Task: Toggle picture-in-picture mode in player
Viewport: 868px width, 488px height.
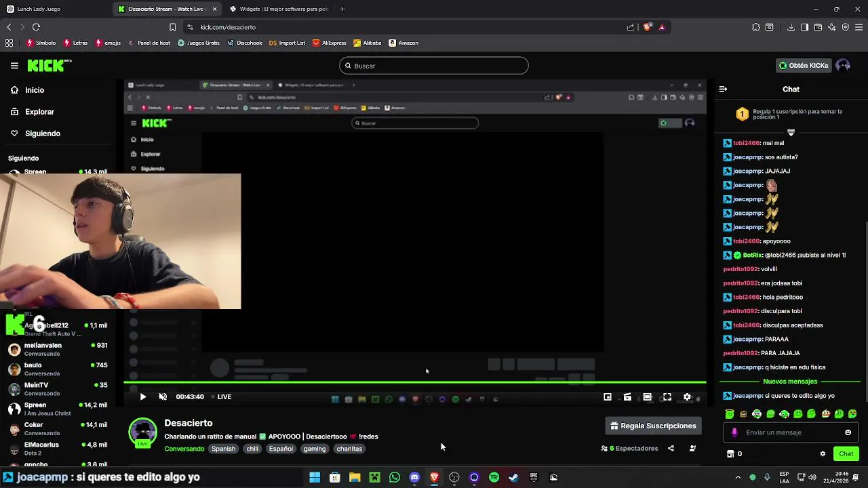Action: coord(608,397)
